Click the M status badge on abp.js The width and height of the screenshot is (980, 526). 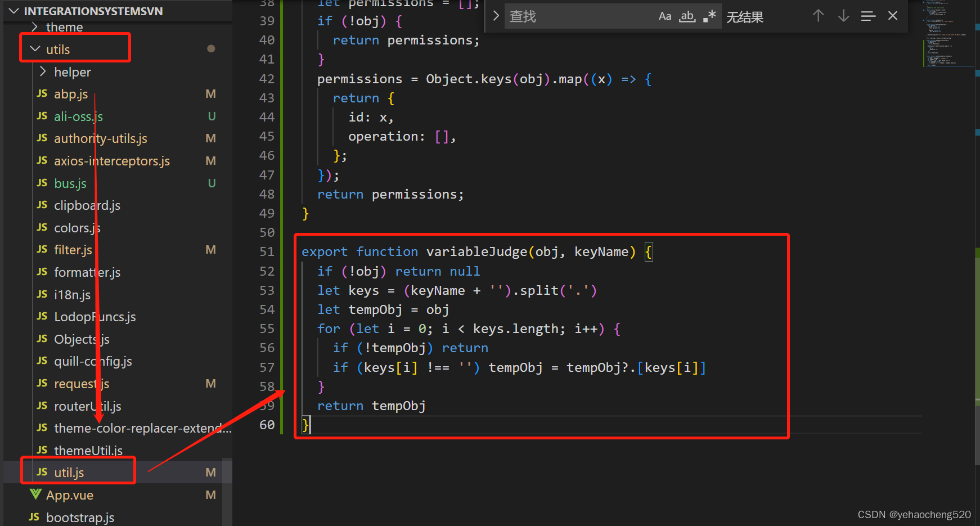[x=211, y=94]
